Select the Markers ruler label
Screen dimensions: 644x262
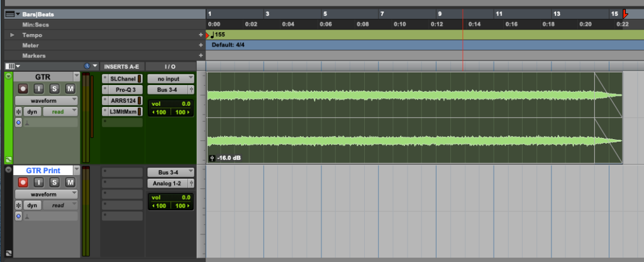(34, 55)
